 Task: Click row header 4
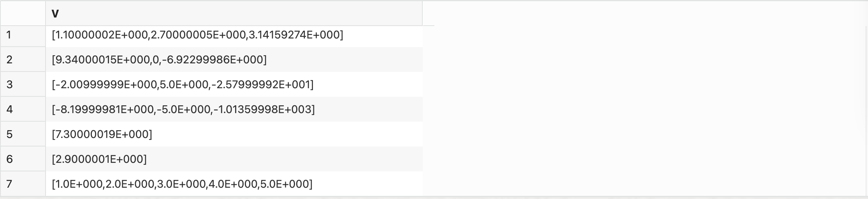point(23,109)
